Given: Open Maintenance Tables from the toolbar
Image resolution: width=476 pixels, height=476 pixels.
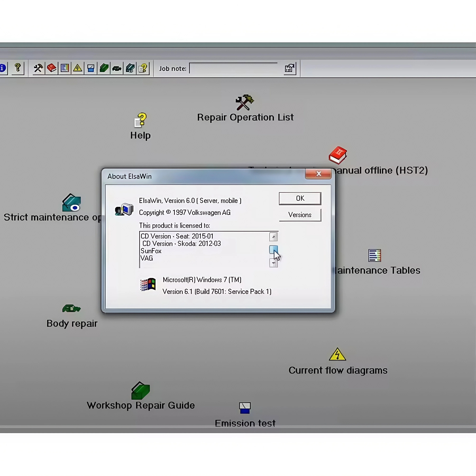Looking at the screenshot, I should coord(65,68).
